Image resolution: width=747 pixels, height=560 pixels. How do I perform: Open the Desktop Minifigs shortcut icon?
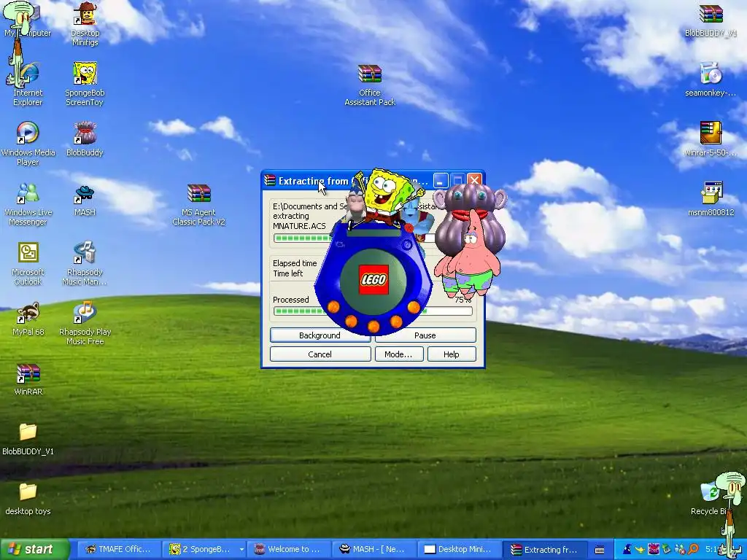(85, 24)
